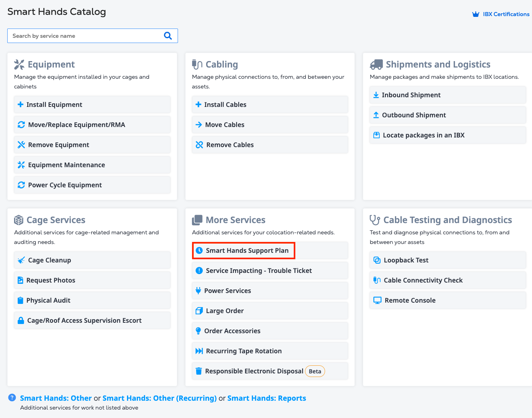Click the loop icon for Loopback Test
The image size is (532, 418).
[377, 260]
